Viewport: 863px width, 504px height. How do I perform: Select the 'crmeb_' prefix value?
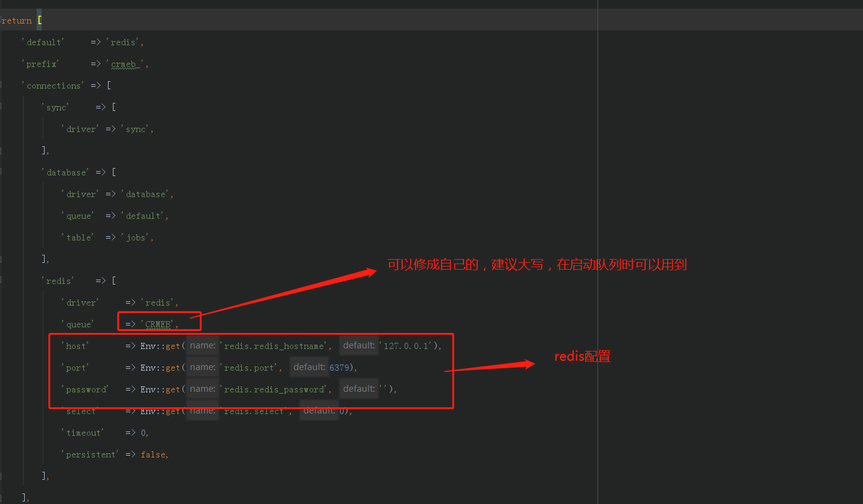tap(127, 64)
